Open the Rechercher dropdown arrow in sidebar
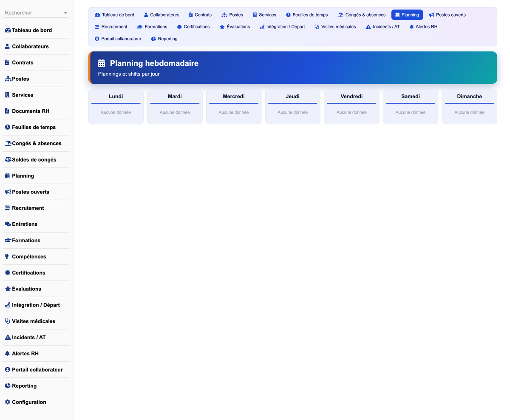Viewport: 510px width, 420px height. point(65,13)
